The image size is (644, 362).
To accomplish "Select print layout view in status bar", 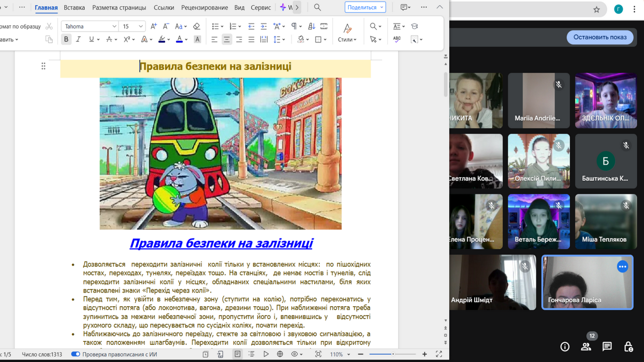I will click(x=238, y=354).
